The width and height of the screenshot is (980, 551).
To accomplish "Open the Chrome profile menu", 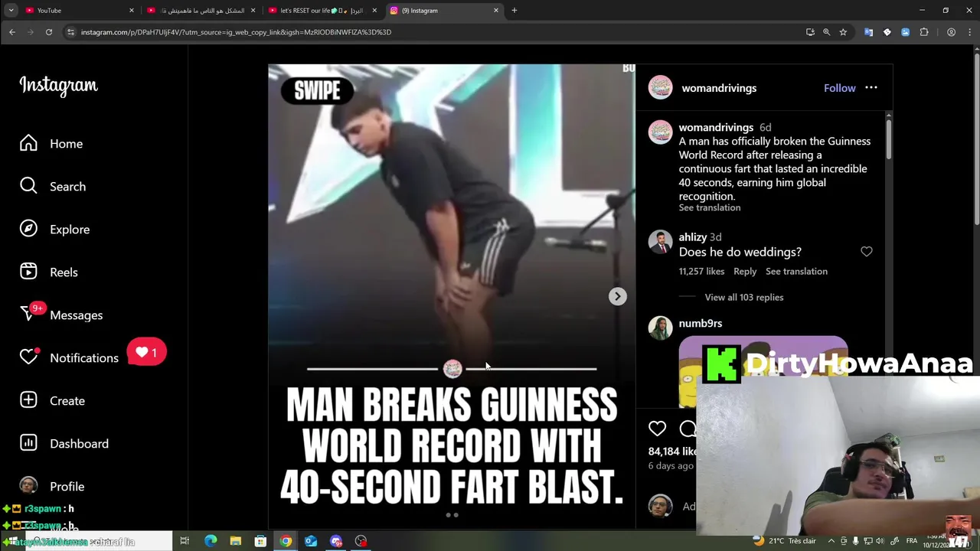I will point(951,32).
